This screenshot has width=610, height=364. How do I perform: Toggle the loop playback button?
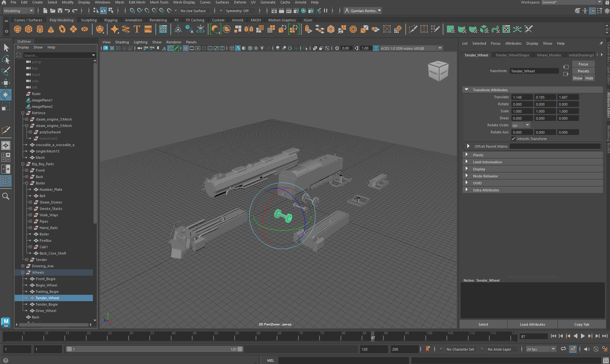click(563, 349)
